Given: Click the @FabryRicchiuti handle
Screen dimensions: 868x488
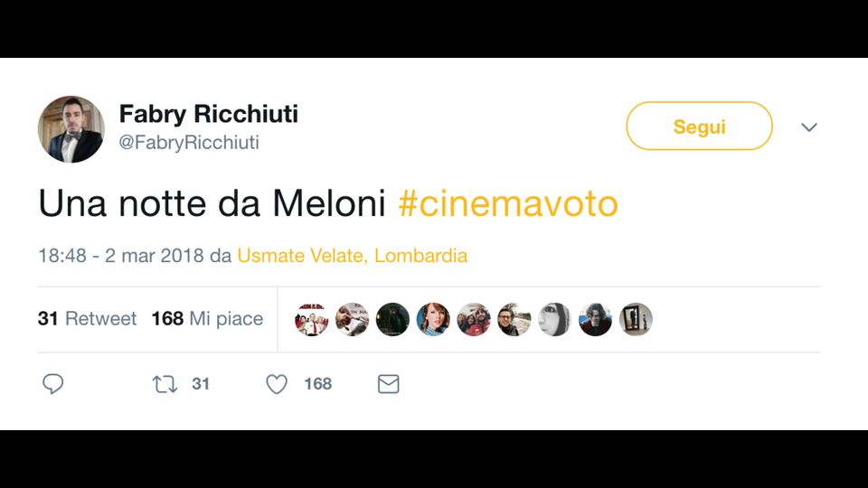Looking at the screenshot, I should 189,143.
